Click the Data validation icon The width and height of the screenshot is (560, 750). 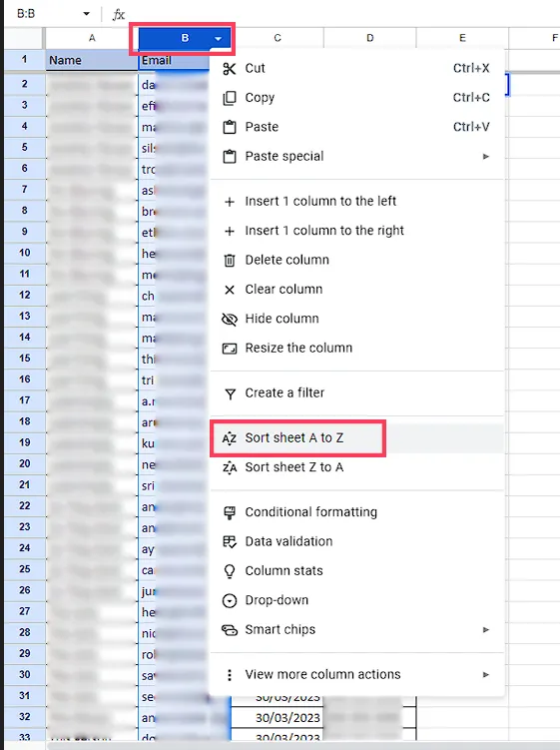click(x=230, y=542)
